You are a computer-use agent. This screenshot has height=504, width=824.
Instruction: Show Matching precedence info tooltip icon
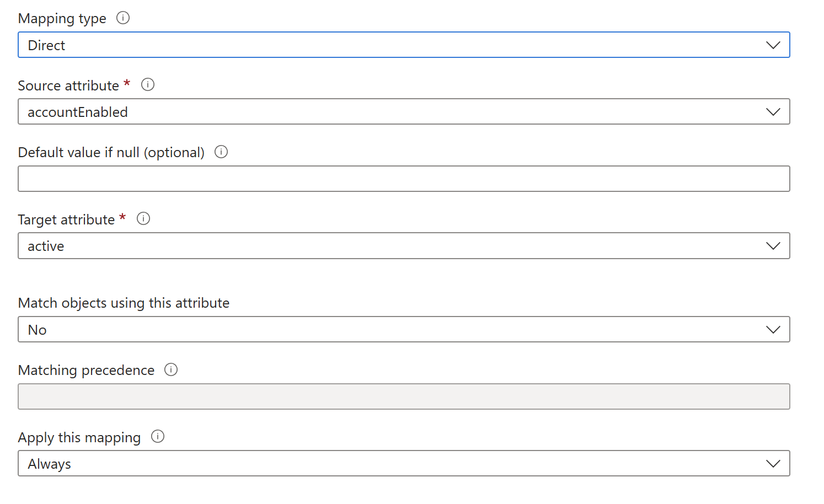click(171, 369)
